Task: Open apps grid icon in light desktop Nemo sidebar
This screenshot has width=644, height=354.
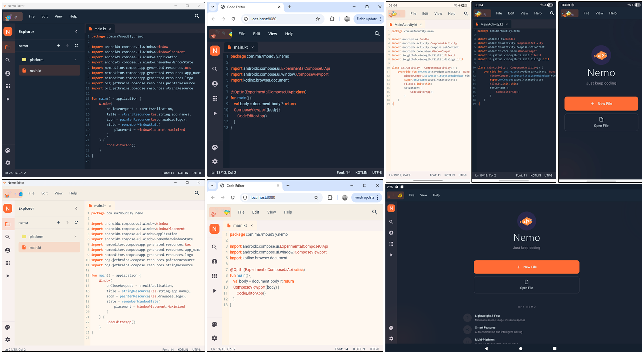Action: click(8, 263)
